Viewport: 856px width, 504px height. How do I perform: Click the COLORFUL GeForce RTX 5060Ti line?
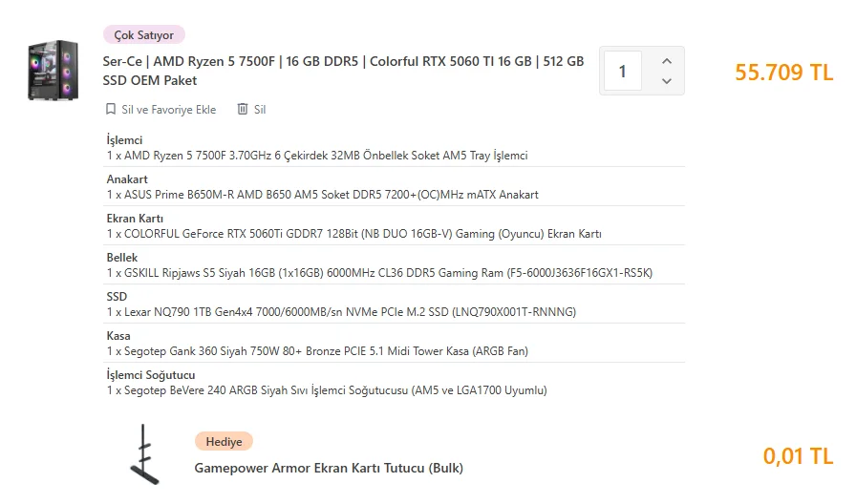point(354,234)
